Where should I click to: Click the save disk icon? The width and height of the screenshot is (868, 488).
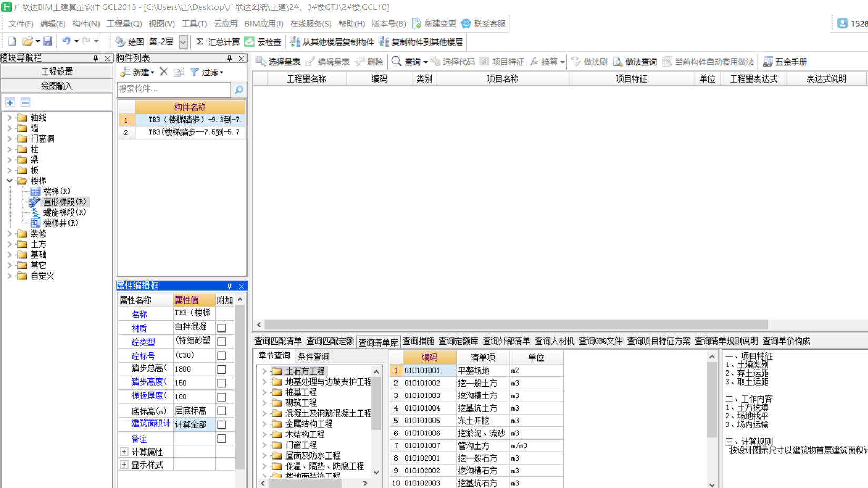[47, 41]
